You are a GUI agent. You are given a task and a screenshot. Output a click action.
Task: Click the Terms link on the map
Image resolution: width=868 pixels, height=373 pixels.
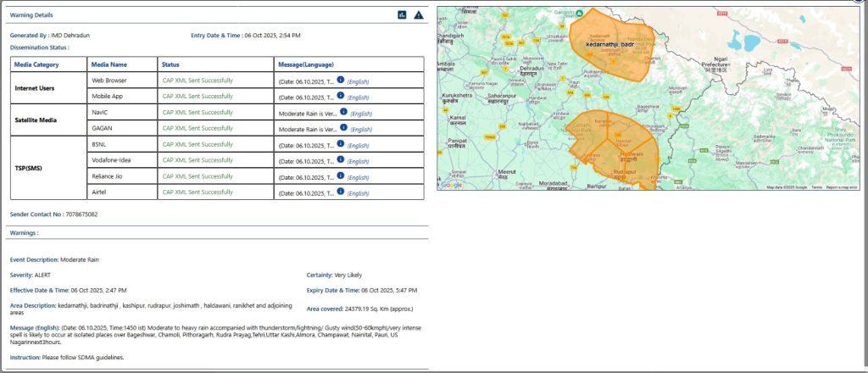(x=816, y=187)
